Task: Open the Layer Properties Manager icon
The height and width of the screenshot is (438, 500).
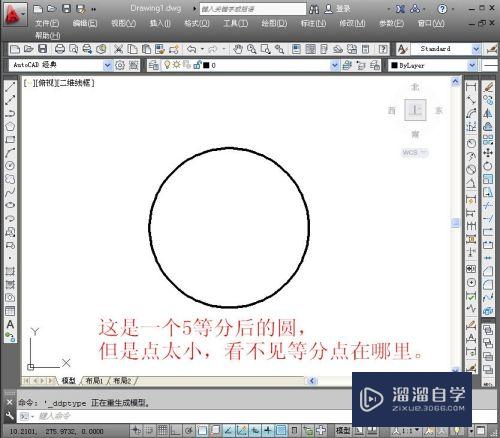Action: click(x=154, y=65)
